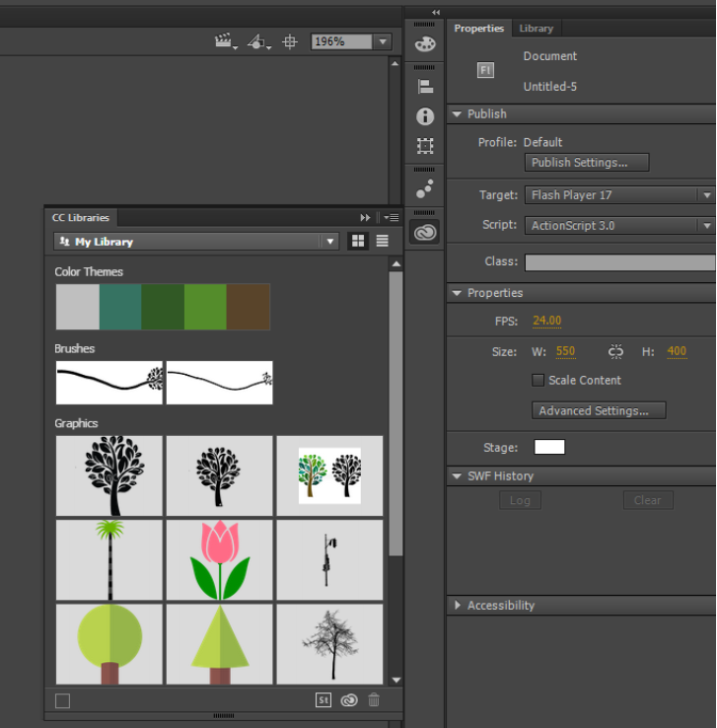Click the stage scroll up arrow
The height and width of the screenshot is (728, 717).
point(394,63)
